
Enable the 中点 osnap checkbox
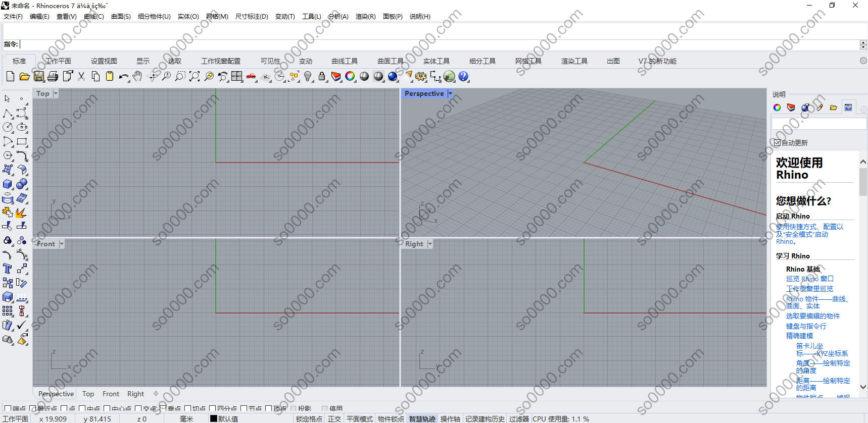click(x=82, y=408)
